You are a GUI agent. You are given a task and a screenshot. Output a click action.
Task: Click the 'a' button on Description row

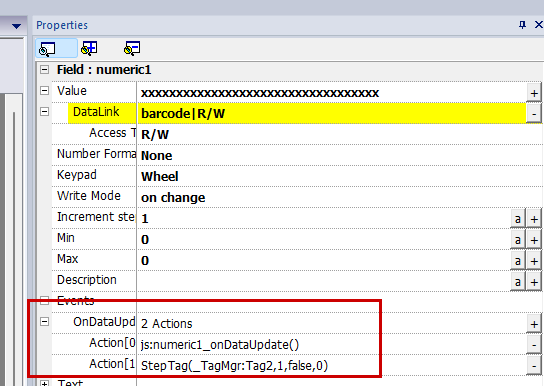point(518,282)
